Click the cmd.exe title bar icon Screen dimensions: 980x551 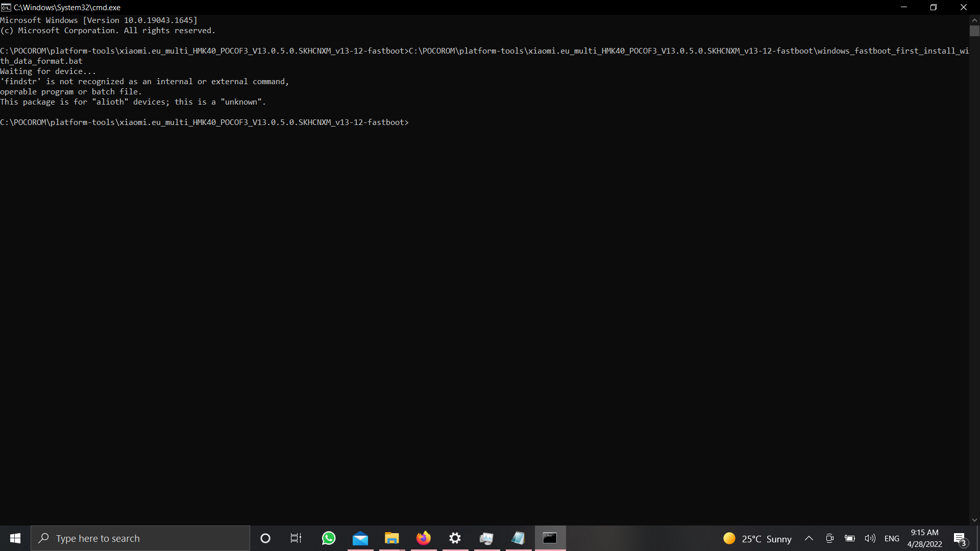(6, 7)
